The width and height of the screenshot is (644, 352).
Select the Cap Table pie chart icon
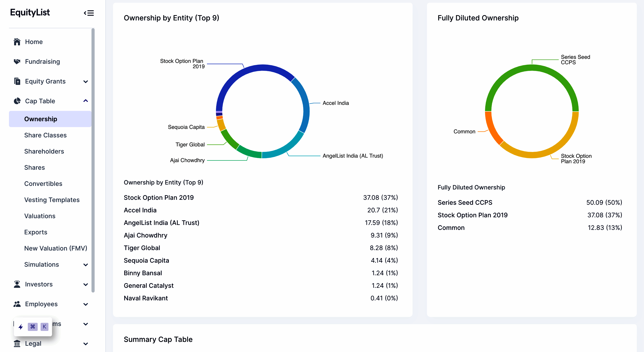[17, 101]
